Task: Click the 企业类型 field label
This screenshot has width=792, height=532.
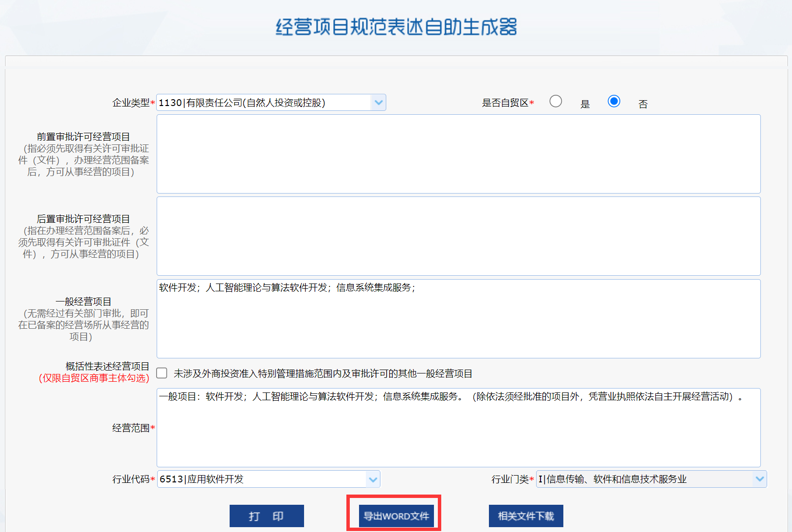Action: (x=131, y=103)
